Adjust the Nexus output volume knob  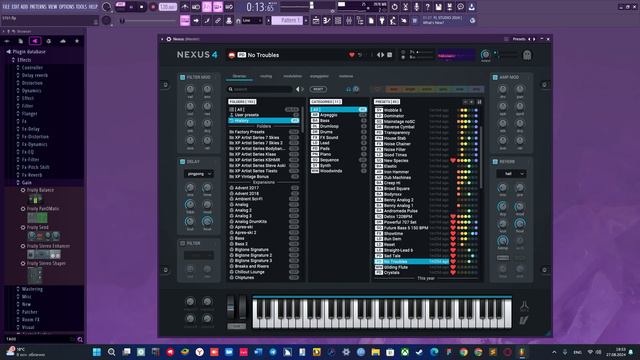(485, 54)
